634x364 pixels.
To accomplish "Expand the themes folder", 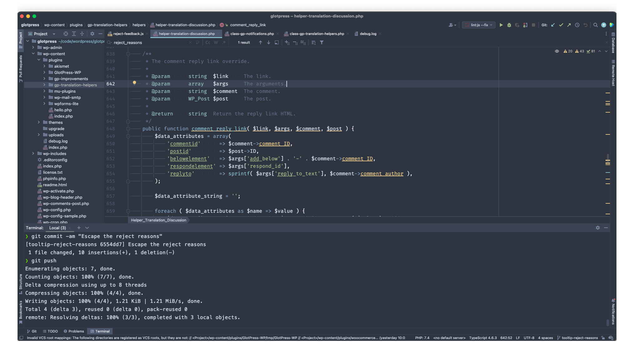I will [x=39, y=122].
